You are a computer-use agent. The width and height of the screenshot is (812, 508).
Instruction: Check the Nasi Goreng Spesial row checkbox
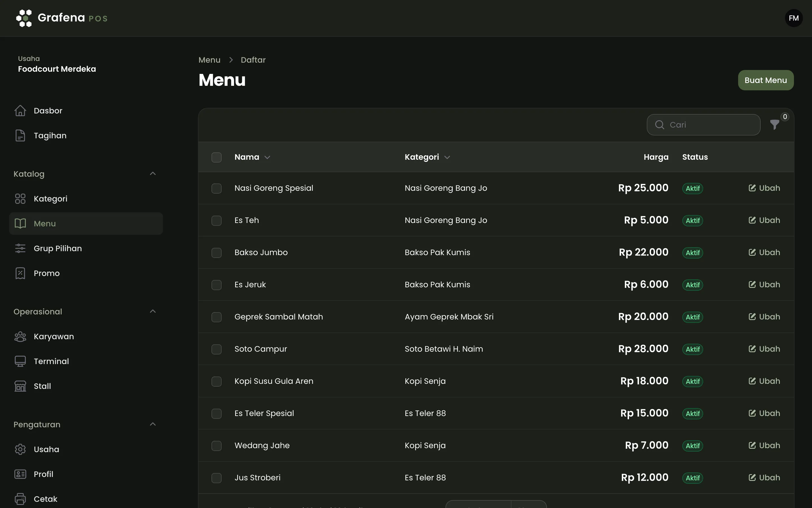(217, 188)
